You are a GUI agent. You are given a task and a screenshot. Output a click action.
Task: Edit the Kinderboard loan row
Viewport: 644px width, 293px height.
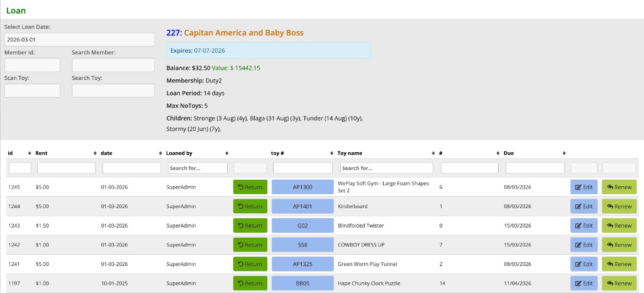point(584,206)
